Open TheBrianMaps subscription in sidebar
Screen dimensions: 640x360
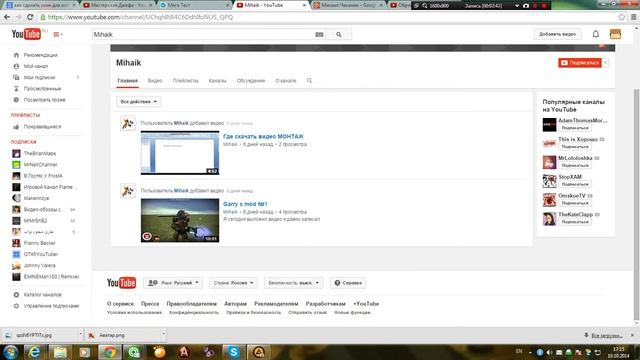40,153
